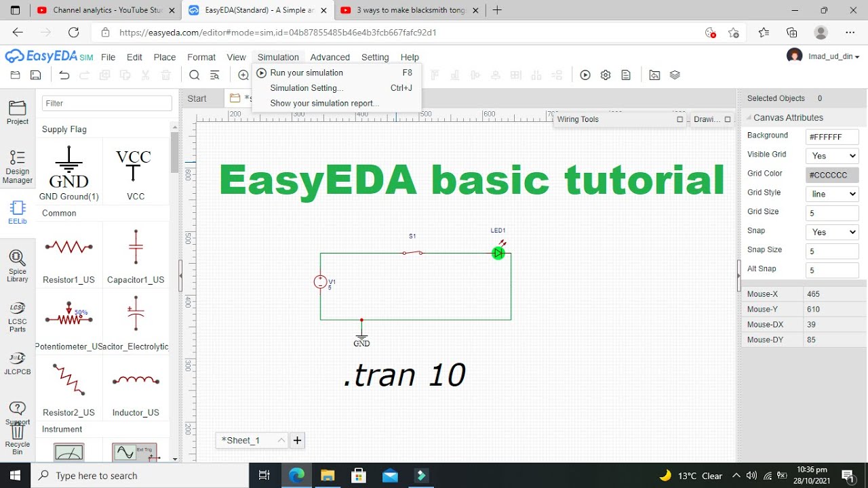Open Microsoft Edge from the taskbar
Viewport: 868px width, 488px height.
point(297,475)
